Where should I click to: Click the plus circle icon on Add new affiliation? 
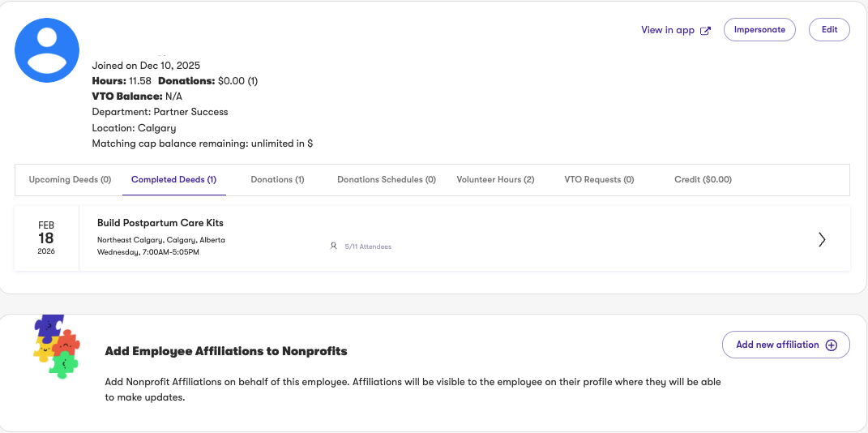[x=831, y=345]
